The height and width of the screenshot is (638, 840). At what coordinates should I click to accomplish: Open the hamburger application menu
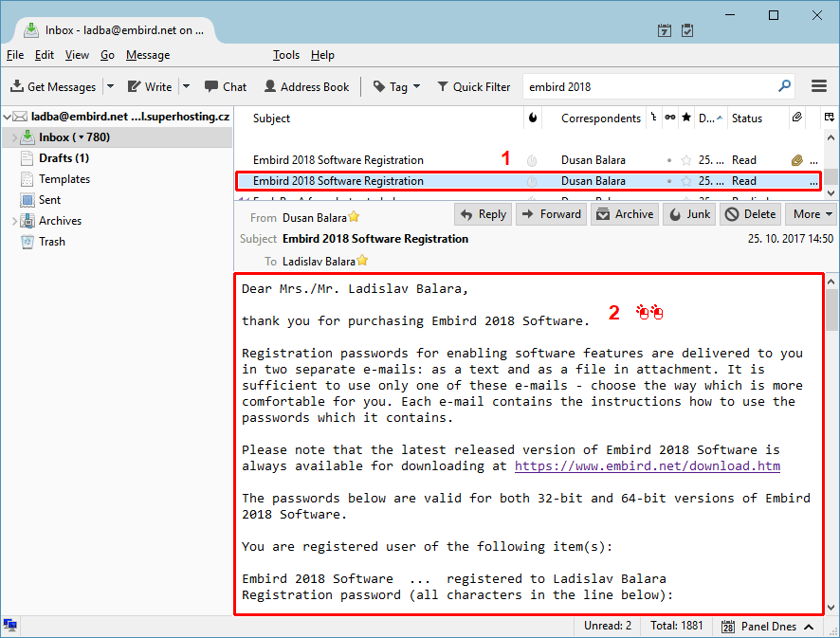pos(818,86)
